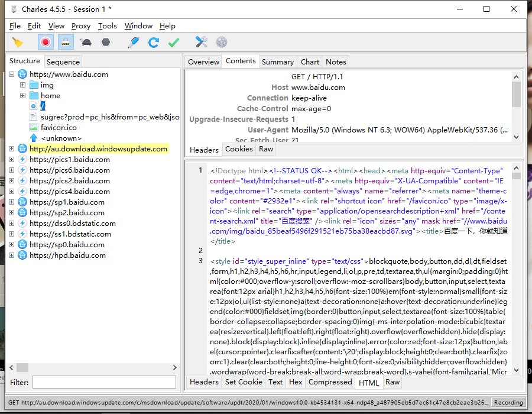The image size is (532, 414).
Task: Open the Tools menu
Action: coord(107,26)
